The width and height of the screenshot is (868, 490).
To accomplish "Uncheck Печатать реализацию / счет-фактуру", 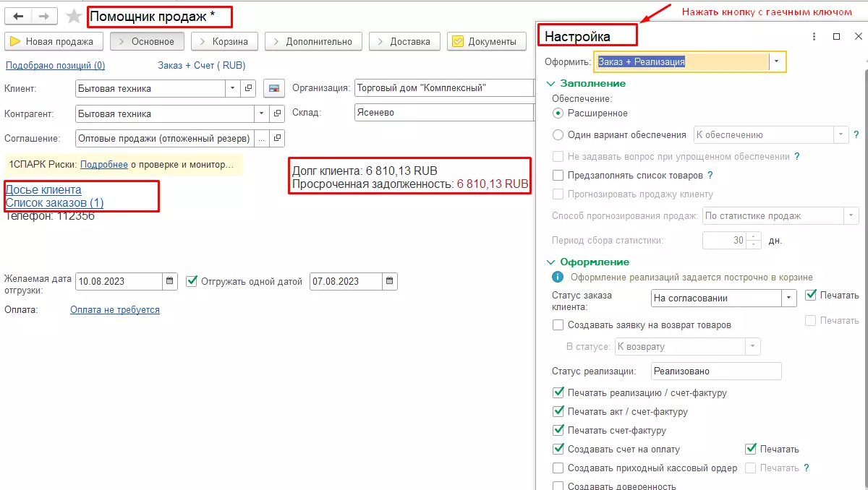I will 558,393.
